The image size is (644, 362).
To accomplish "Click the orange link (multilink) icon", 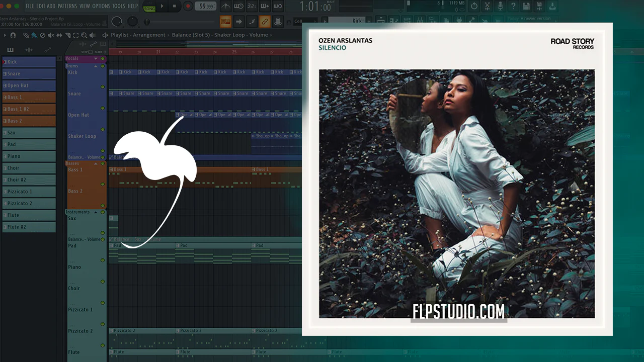I will [264, 22].
